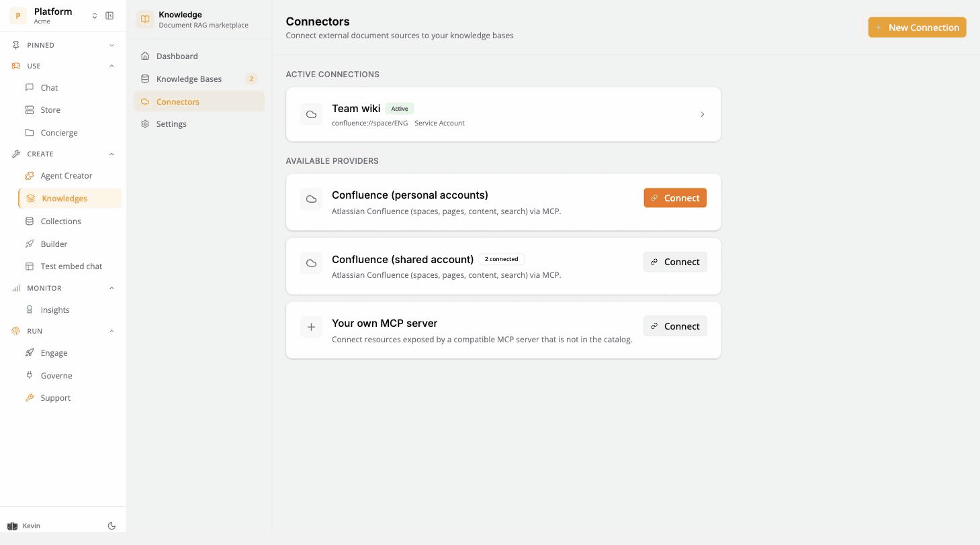Click the plus icon of own MCP server
Image resolution: width=980 pixels, height=545 pixels.
coord(311,327)
